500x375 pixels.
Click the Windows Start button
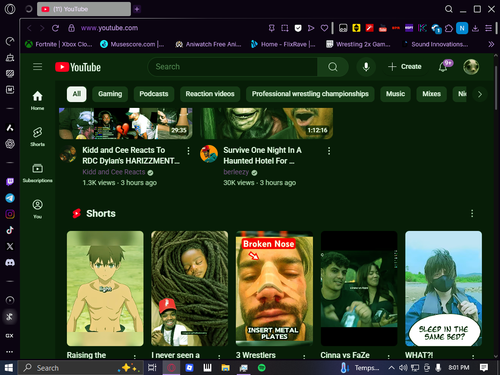[8, 368]
